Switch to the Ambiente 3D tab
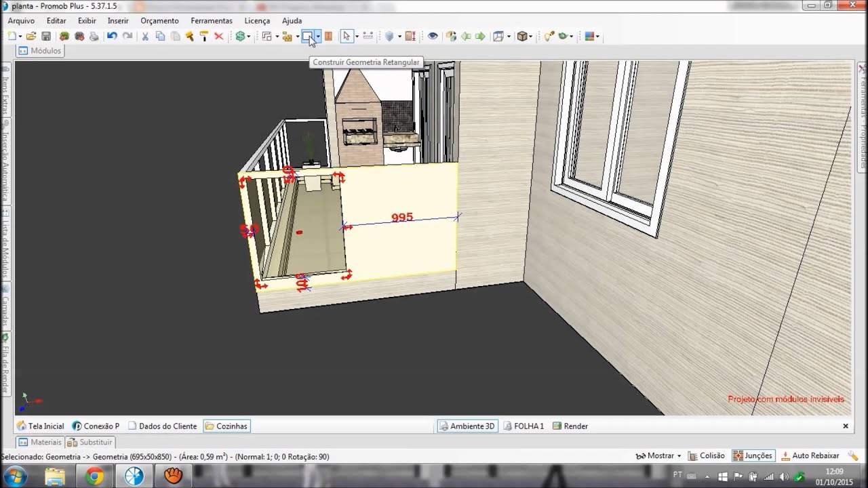The height and width of the screenshot is (488, 868). pyautogui.click(x=467, y=426)
